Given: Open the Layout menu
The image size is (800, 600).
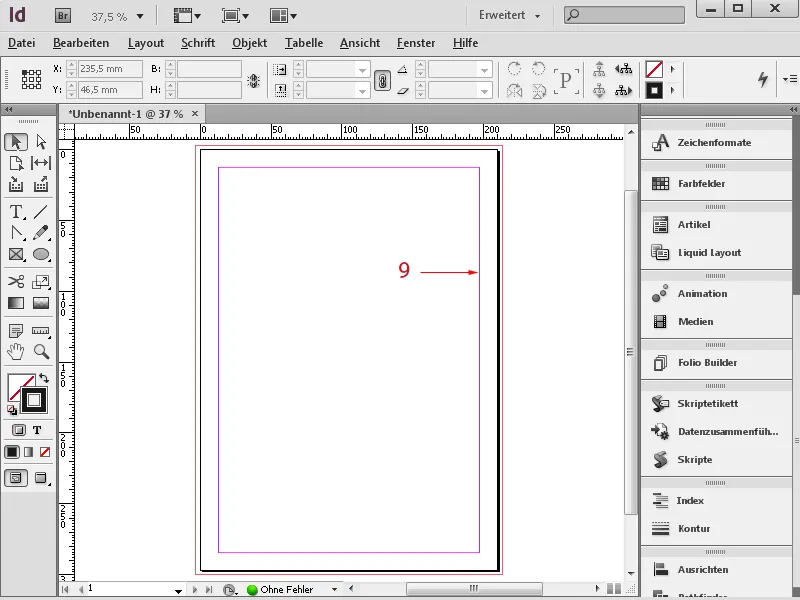Looking at the screenshot, I should [x=146, y=43].
